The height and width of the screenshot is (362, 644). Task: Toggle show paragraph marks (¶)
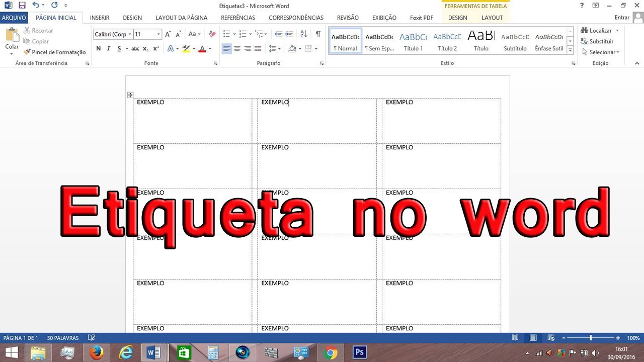318,34
